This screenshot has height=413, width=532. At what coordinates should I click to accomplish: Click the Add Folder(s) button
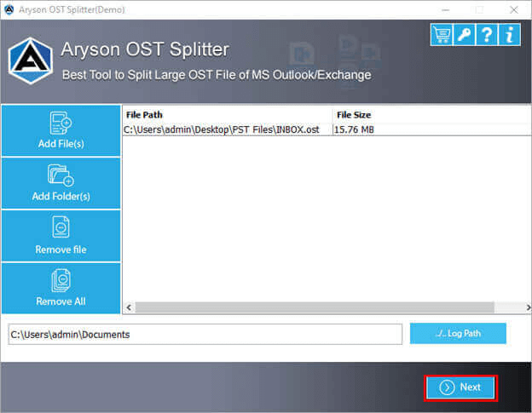[61, 183]
